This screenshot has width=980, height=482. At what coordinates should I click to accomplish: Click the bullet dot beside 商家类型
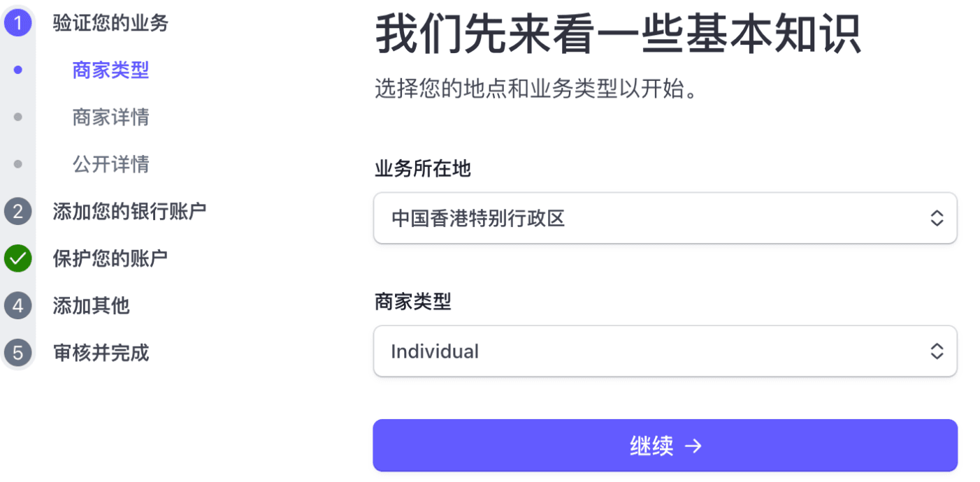[18, 70]
